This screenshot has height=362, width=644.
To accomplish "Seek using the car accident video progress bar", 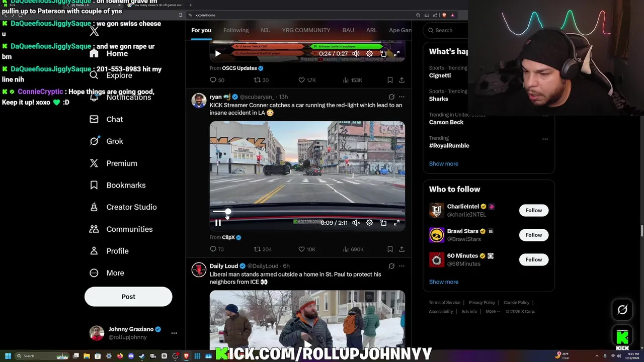I will (x=307, y=212).
